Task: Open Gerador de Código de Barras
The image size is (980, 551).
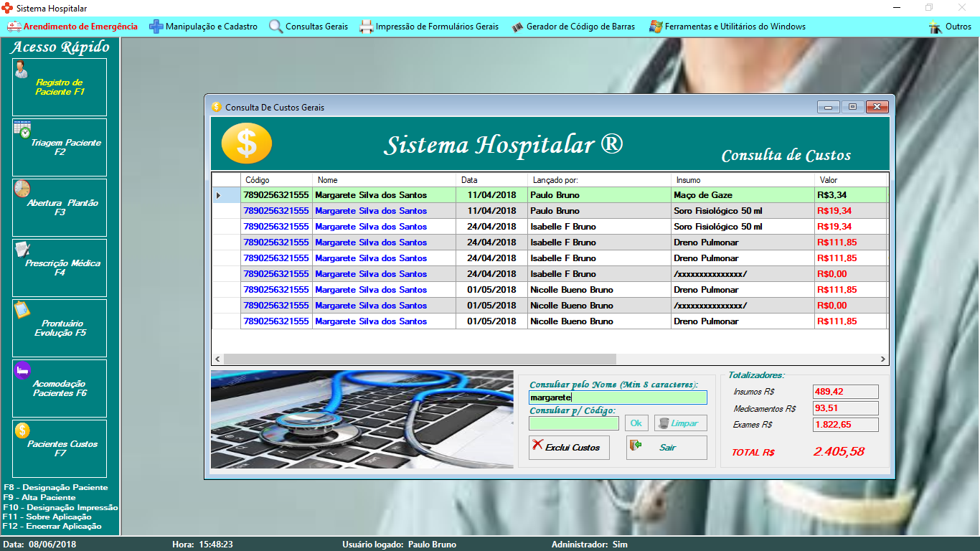Action: (573, 27)
